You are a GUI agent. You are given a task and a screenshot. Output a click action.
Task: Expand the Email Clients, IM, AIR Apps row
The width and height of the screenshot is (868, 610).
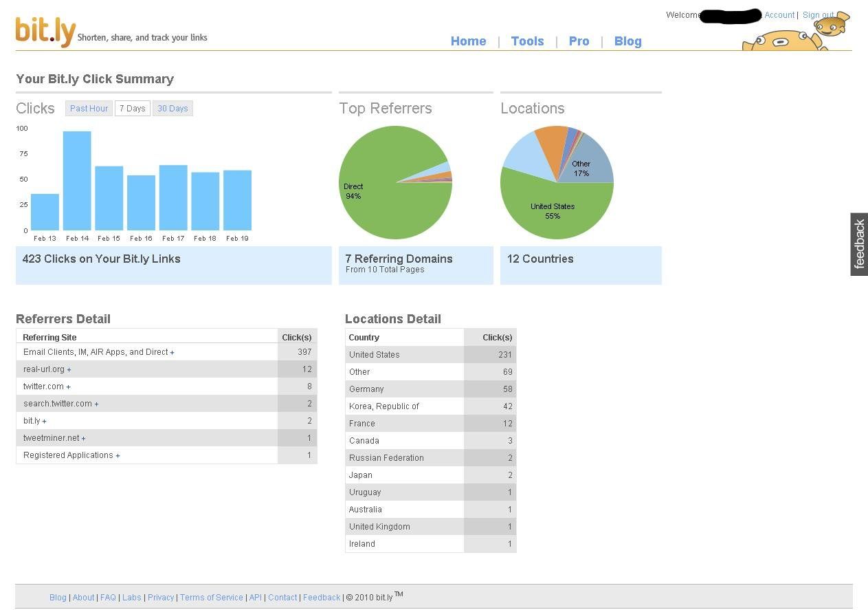(x=172, y=353)
